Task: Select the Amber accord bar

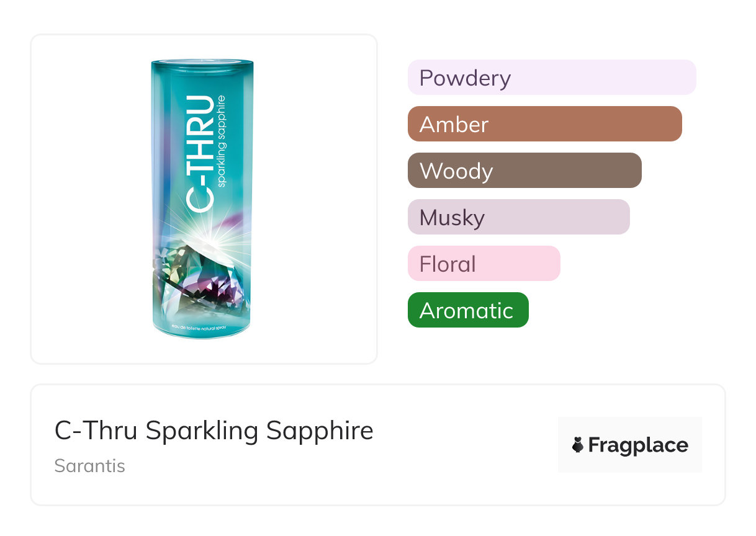Action: (544, 124)
